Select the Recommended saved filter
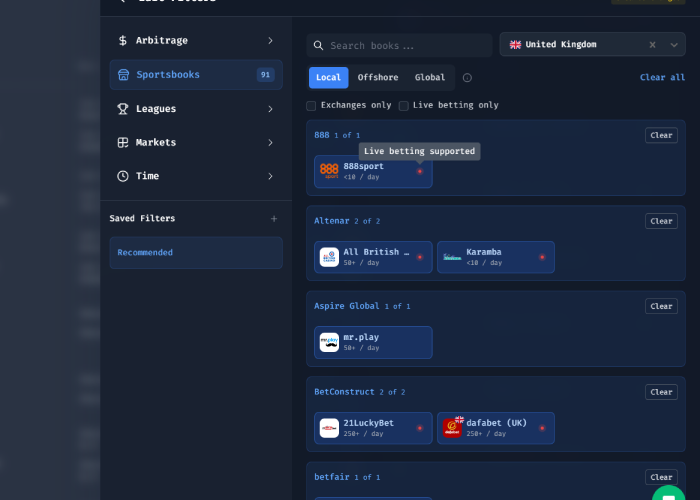The width and height of the screenshot is (700, 500). pyautogui.click(x=196, y=253)
